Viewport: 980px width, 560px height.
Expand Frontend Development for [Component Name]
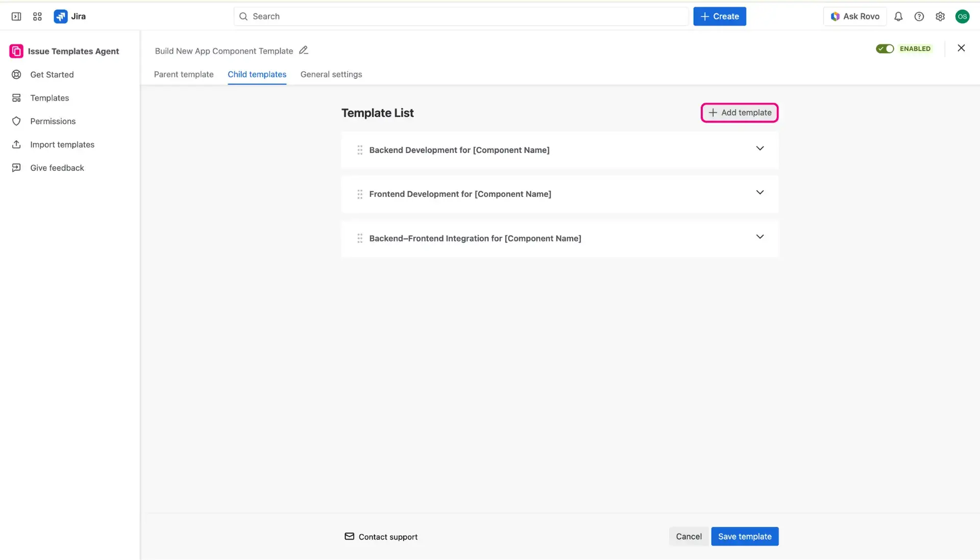(x=760, y=192)
